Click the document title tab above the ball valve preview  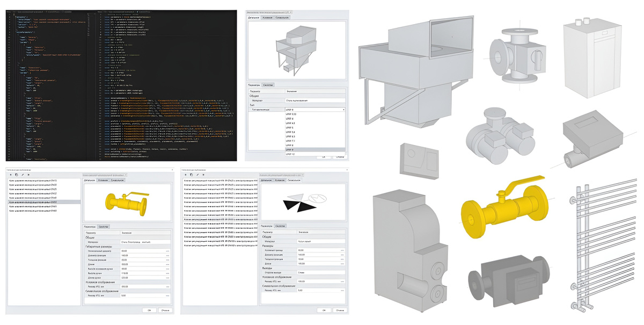coord(105,175)
